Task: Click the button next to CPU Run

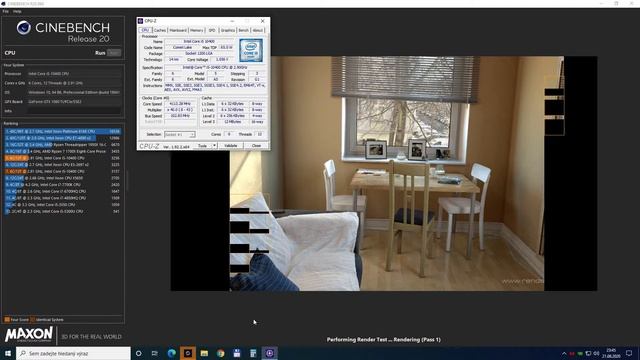Action: (x=114, y=53)
